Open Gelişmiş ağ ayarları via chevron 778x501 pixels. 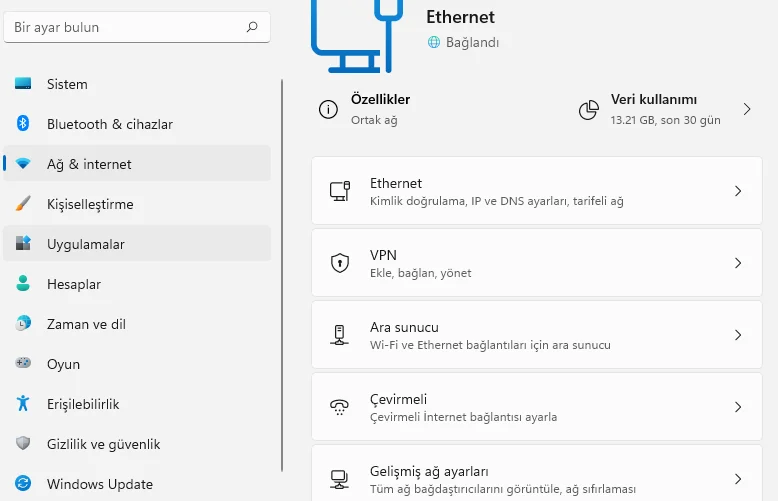click(738, 479)
